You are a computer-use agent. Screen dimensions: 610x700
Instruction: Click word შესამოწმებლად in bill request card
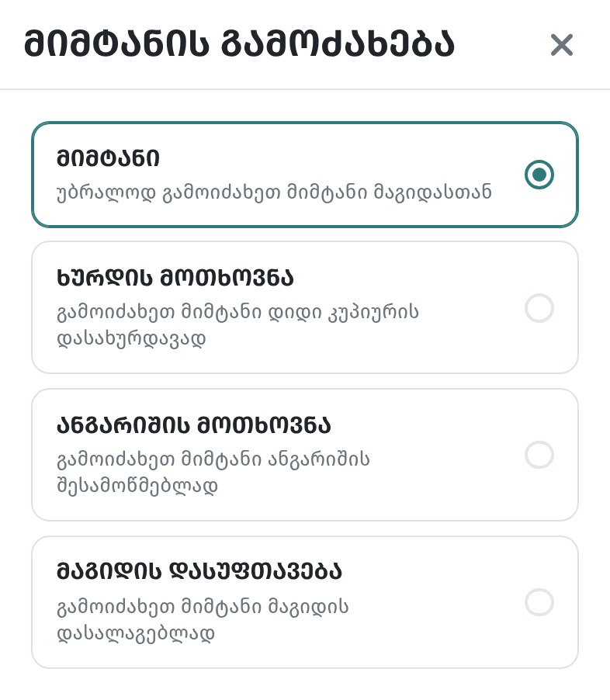[137, 485]
